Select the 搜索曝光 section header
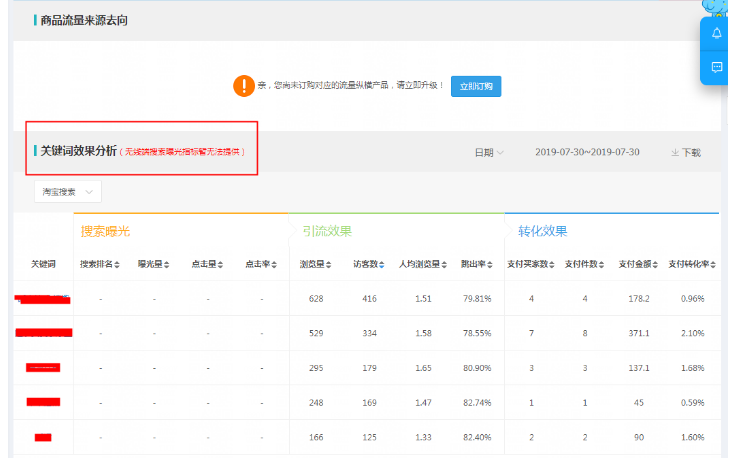733x467 pixels. point(105,231)
